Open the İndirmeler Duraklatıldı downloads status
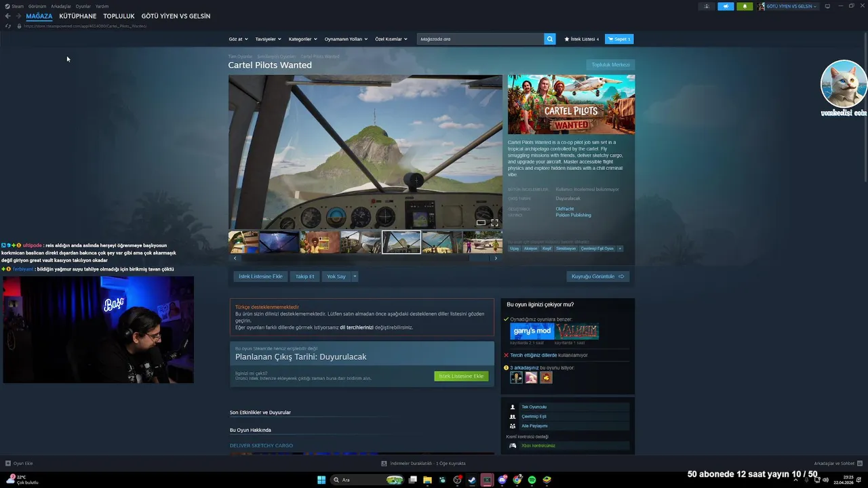This screenshot has height=488, width=868. point(423,464)
